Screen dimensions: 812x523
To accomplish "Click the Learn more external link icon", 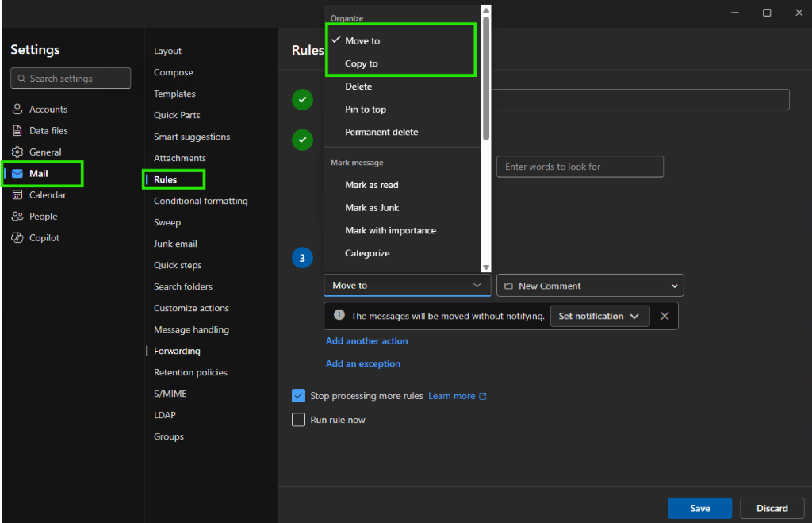I will click(x=483, y=396).
